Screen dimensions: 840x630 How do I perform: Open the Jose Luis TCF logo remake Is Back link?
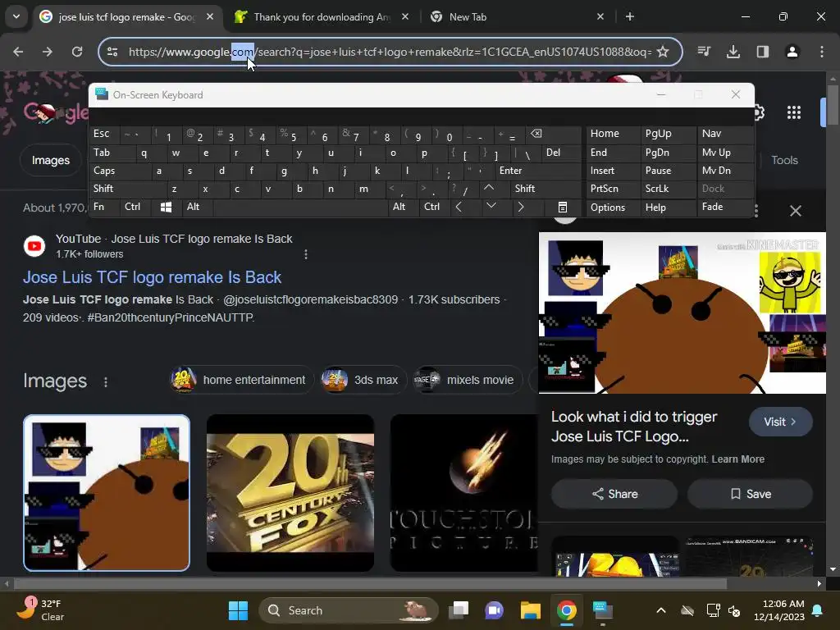pos(152,277)
